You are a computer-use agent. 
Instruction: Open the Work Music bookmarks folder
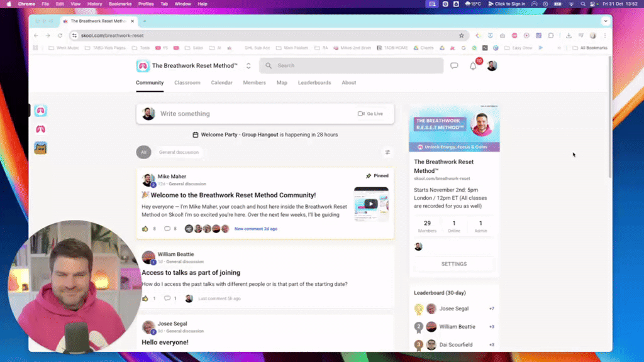[x=64, y=48]
